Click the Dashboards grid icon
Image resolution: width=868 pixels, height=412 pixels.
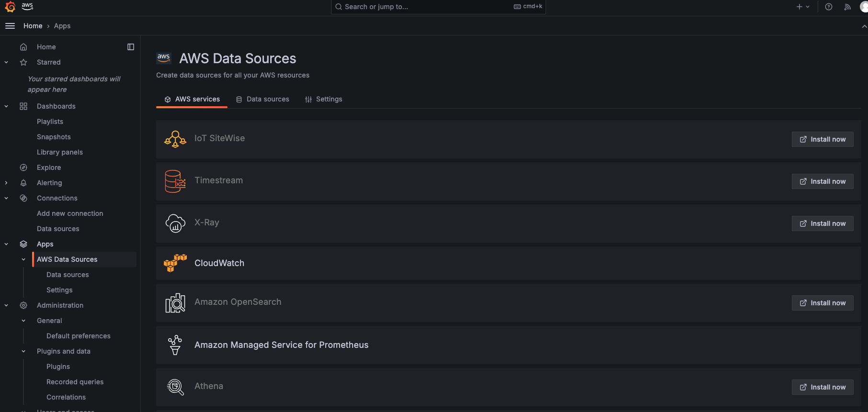pyautogui.click(x=23, y=106)
